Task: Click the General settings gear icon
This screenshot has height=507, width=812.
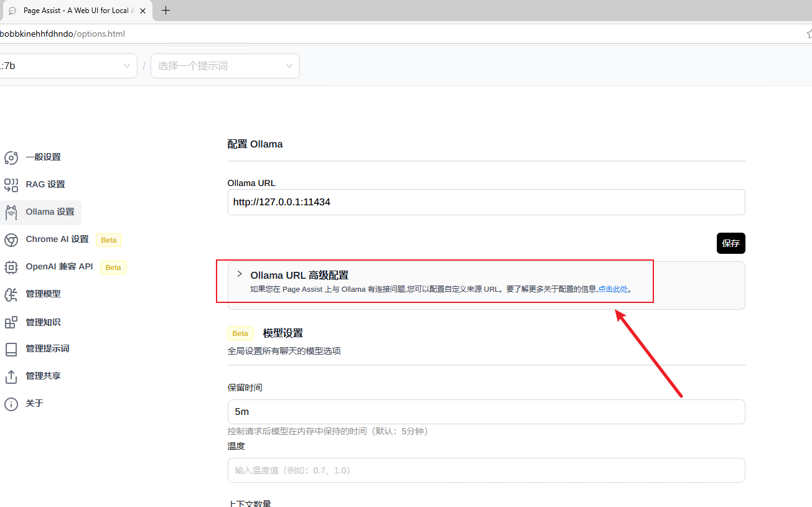Action: coord(11,157)
